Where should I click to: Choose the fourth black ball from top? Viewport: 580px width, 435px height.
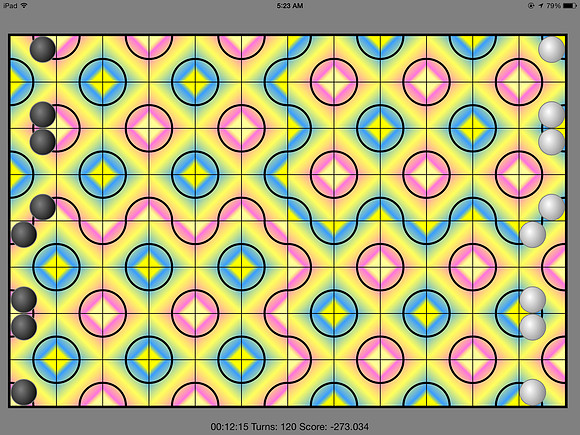click(43, 207)
